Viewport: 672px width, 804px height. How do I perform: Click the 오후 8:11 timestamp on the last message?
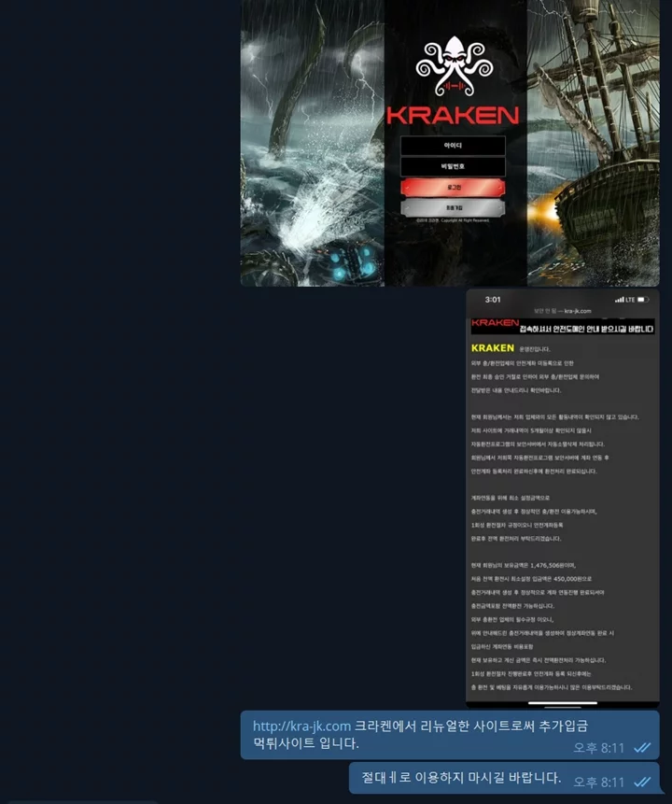[598, 782]
